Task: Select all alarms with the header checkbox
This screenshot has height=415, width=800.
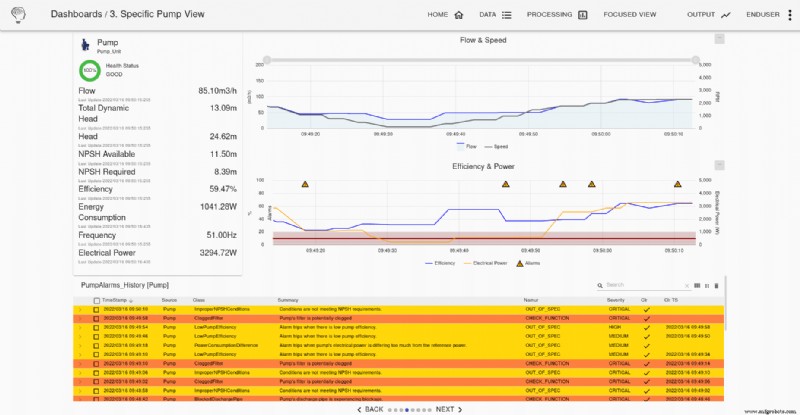Action: 96,301
